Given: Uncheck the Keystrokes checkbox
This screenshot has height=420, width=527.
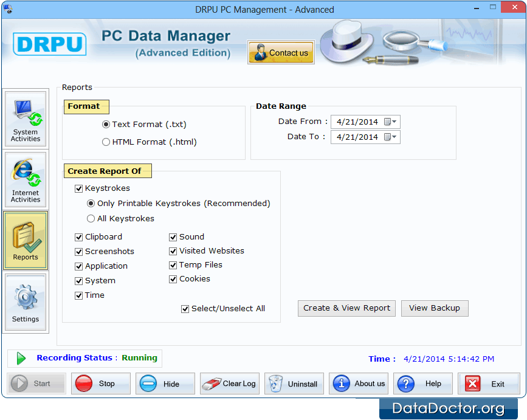Looking at the screenshot, I should pyautogui.click(x=78, y=188).
